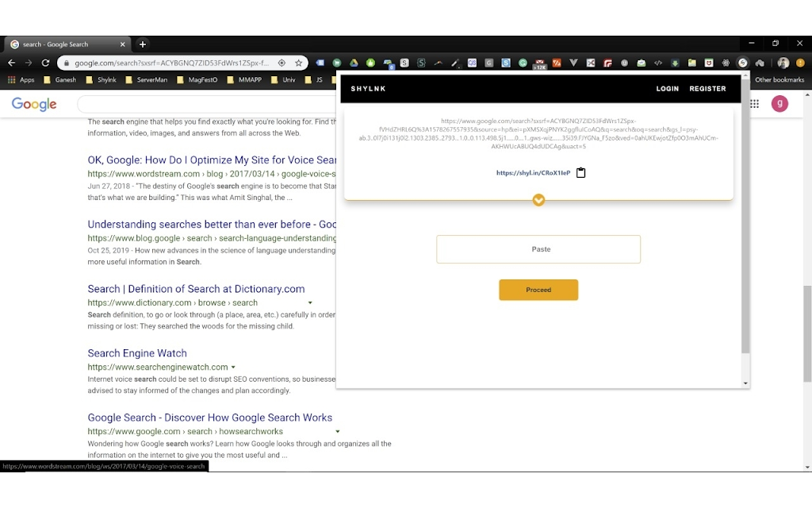The height and width of the screenshot is (508, 812).
Task: Focus the Google search box
Action: (x=207, y=104)
